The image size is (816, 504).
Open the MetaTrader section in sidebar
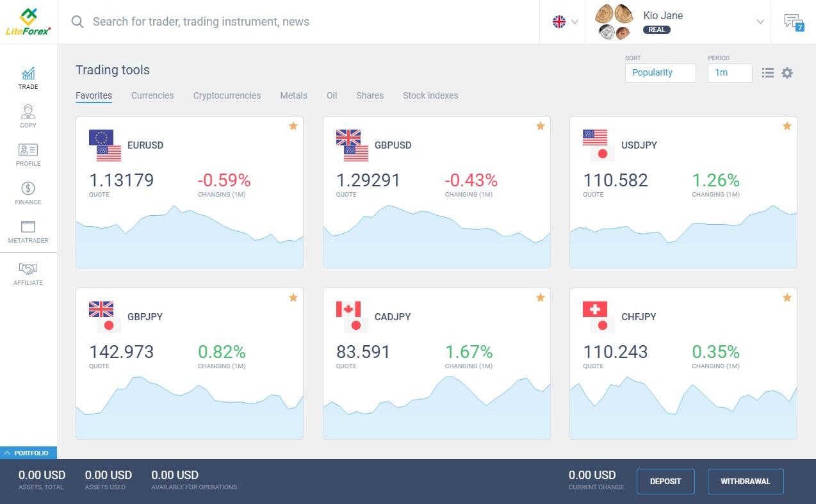(28, 232)
